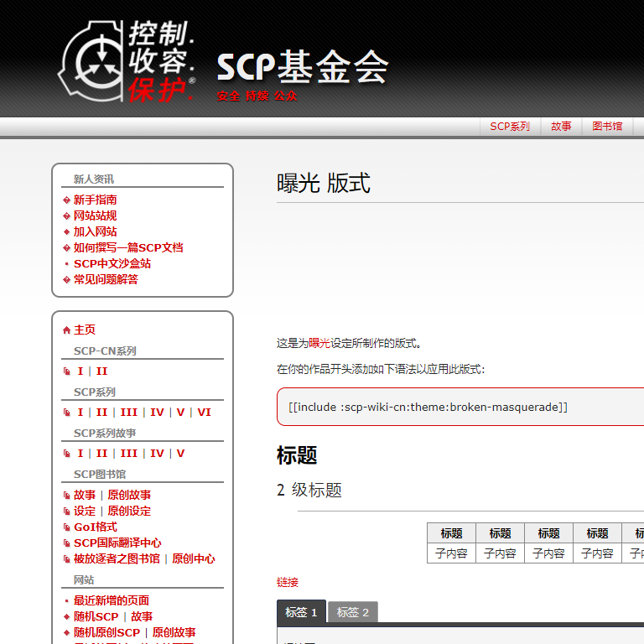Follow the red 曝光 link in the description
The height and width of the screenshot is (644, 644).
click(319, 343)
